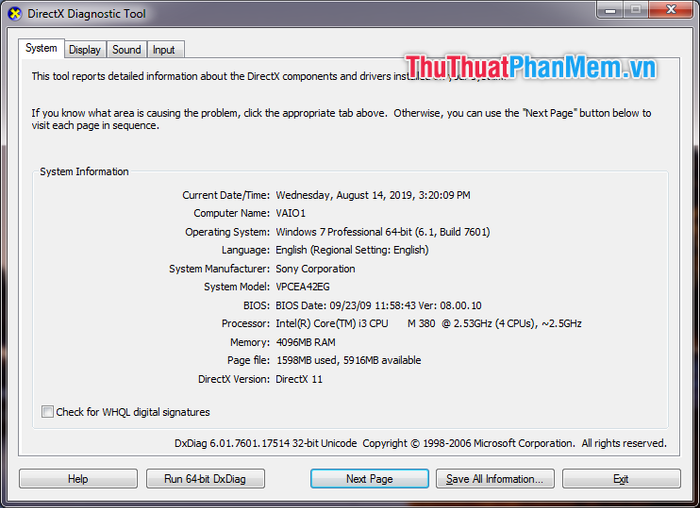
Task: Click the Processor label
Action: point(246,323)
